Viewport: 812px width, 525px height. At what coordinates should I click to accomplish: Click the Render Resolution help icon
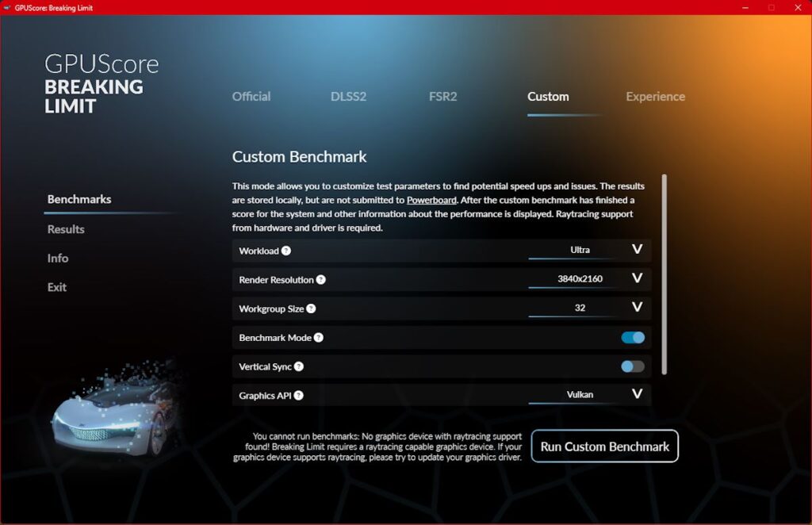[x=321, y=280]
